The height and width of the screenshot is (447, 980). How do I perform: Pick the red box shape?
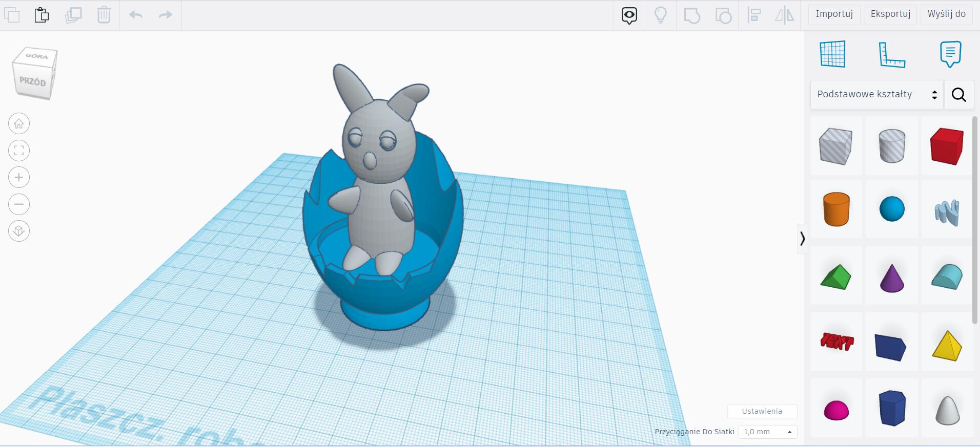947,146
